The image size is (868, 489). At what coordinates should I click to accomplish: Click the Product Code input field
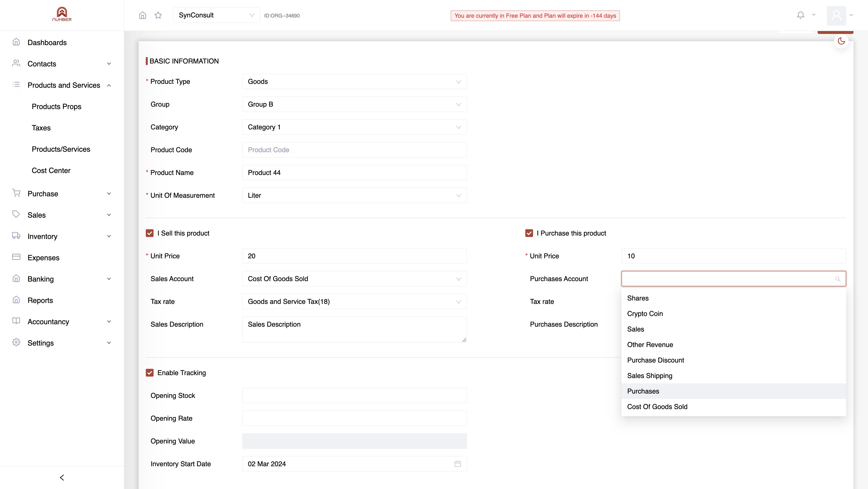[x=354, y=150]
